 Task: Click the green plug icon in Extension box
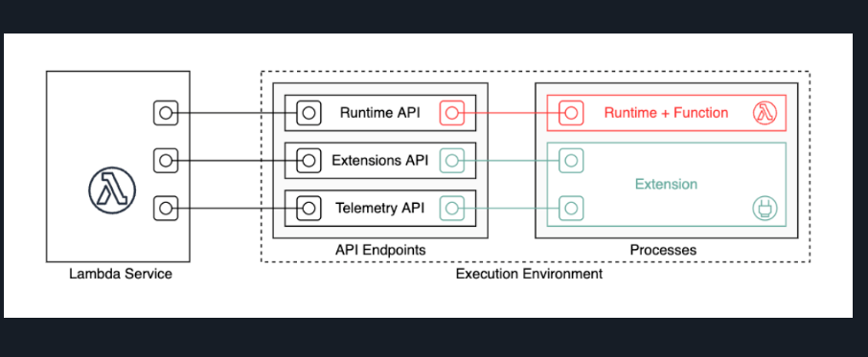(765, 209)
